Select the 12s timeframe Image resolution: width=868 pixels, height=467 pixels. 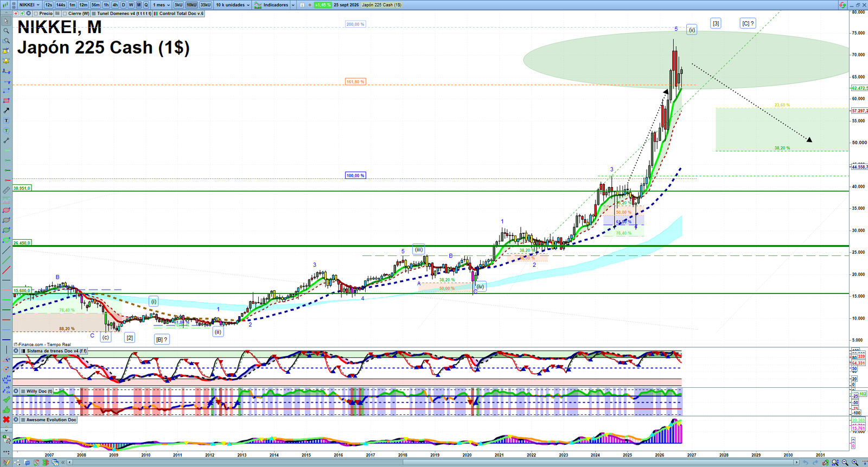tap(49, 5)
